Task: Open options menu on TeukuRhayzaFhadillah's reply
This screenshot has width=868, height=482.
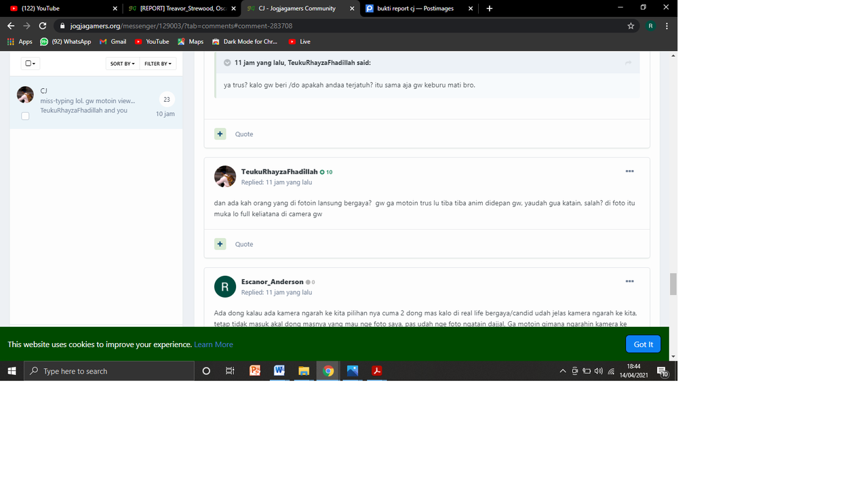Action: 629,172
